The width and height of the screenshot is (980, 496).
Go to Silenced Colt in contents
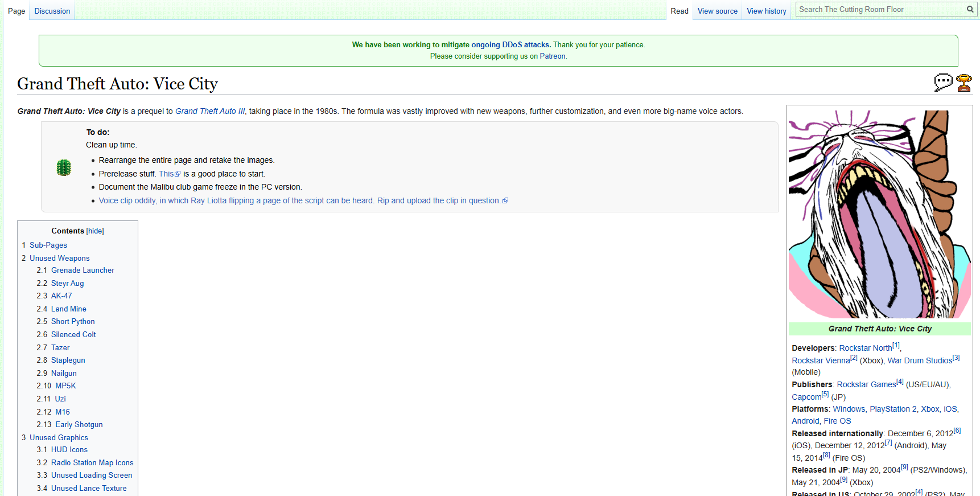[73, 334]
